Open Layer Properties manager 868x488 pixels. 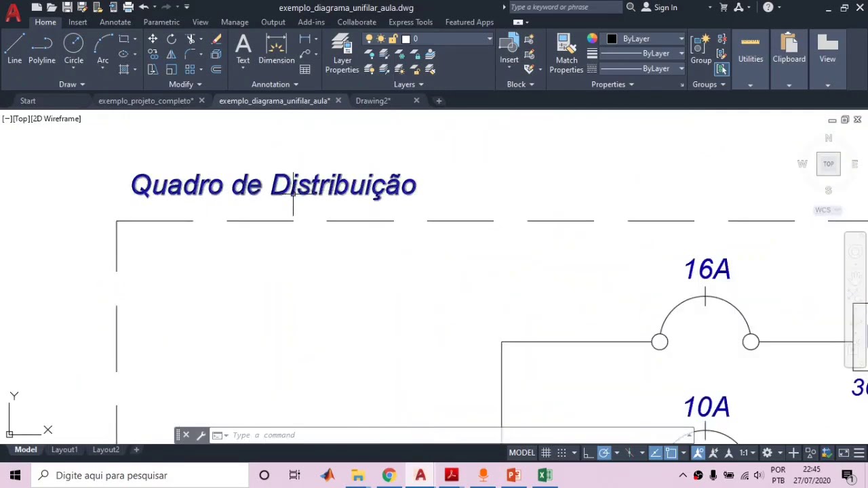click(342, 54)
